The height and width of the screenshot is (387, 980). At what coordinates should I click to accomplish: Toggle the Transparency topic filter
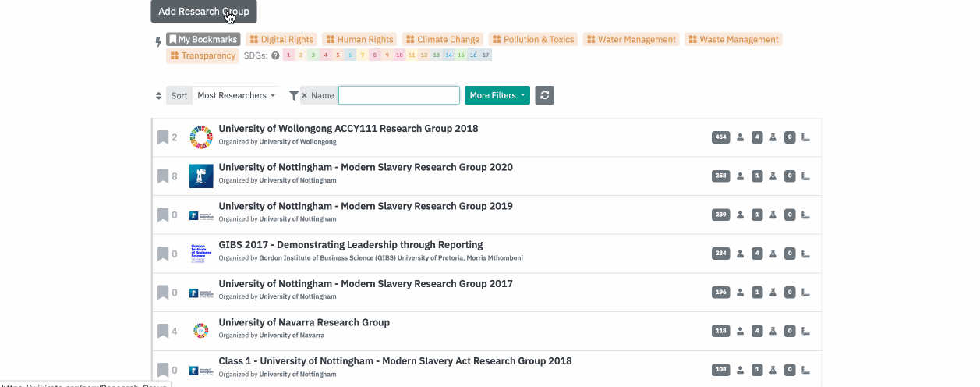203,55
